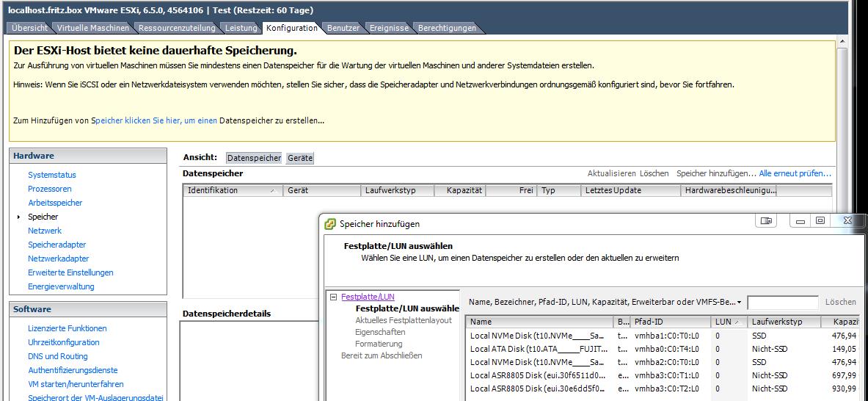Screen dimensions: 868x401
Task: Click the scroll up arrow of main scrollbar
Action: 842,42
